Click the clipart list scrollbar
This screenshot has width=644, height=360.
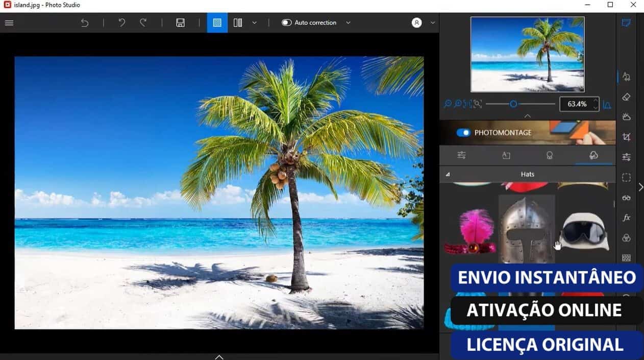pos(614,204)
